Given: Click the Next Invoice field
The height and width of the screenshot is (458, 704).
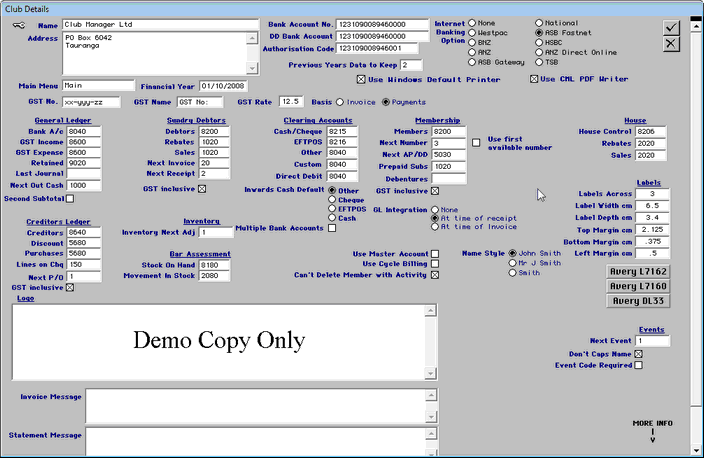Looking at the screenshot, I should pyautogui.click(x=214, y=163).
